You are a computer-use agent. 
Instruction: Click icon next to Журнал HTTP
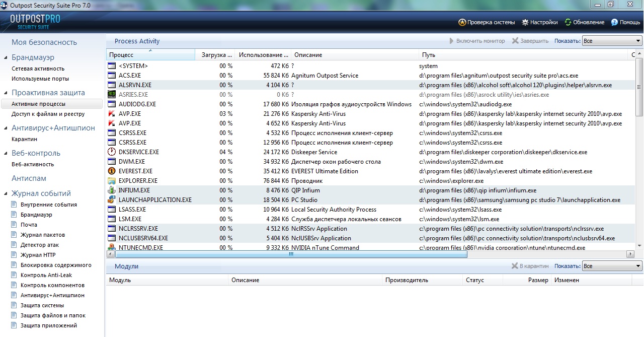pos(15,255)
